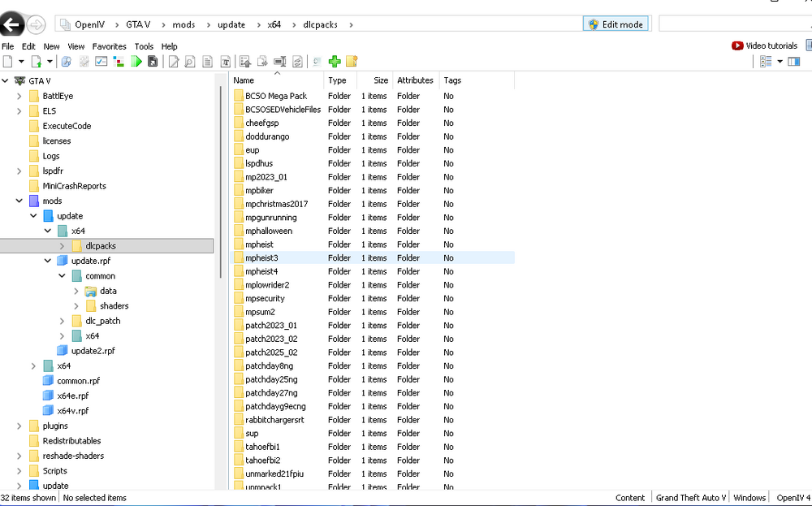The height and width of the screenshot is (506, 812).
Task: Open dropdown arrow beside green-arrow file icon
Action: click(x=50, y=62)
